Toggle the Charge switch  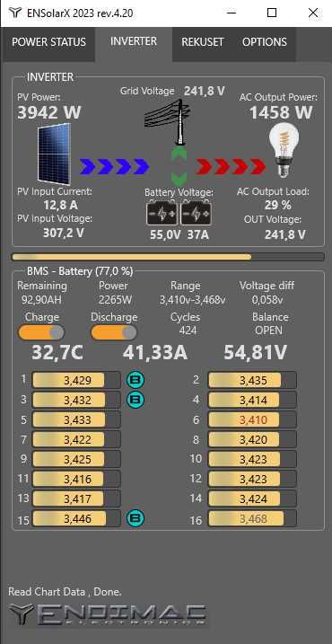[x=41, y=332]
